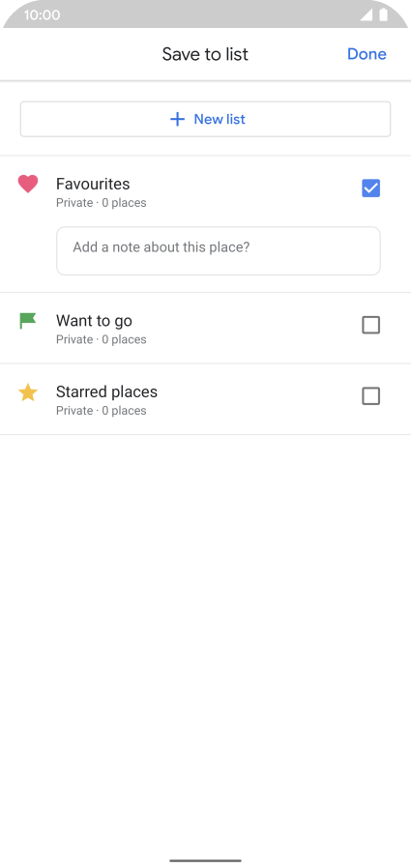The height and width of the screenshot is (868, 411).
Task: Tap the home gesture bar at bottom
Action: click(x=205, y=860)
